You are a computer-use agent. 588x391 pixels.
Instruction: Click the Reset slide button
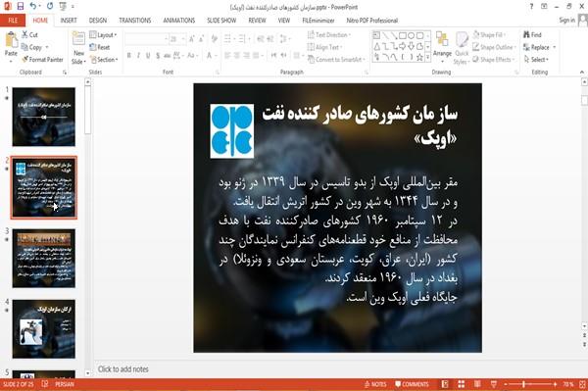click(100, 47)
